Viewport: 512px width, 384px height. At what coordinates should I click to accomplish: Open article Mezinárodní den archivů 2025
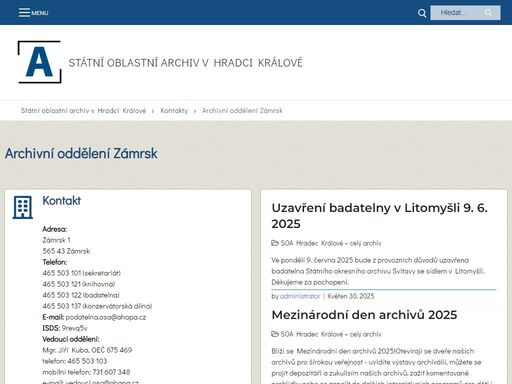click(364, 315)
